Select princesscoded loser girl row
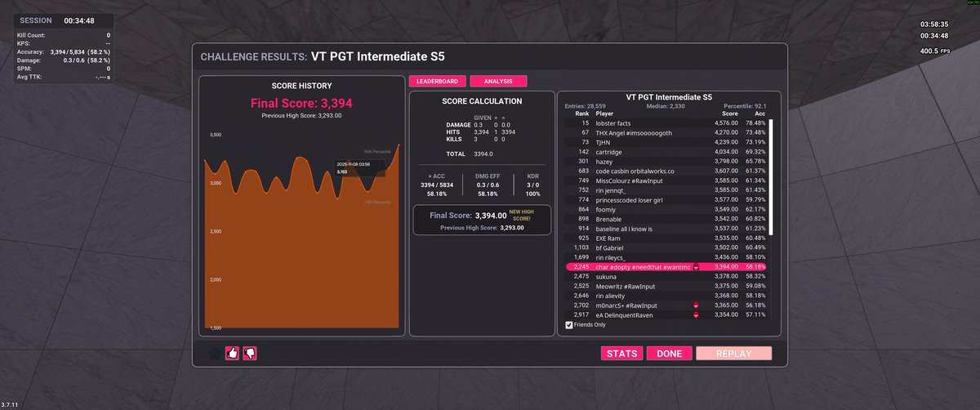Image resolution: width=980 pixels, height=410 pixels. pos(666,199)
